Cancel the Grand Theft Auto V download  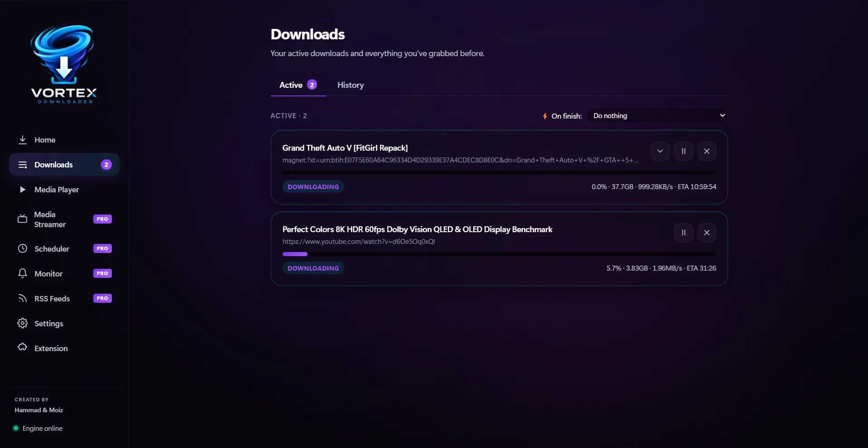point(706,151)
